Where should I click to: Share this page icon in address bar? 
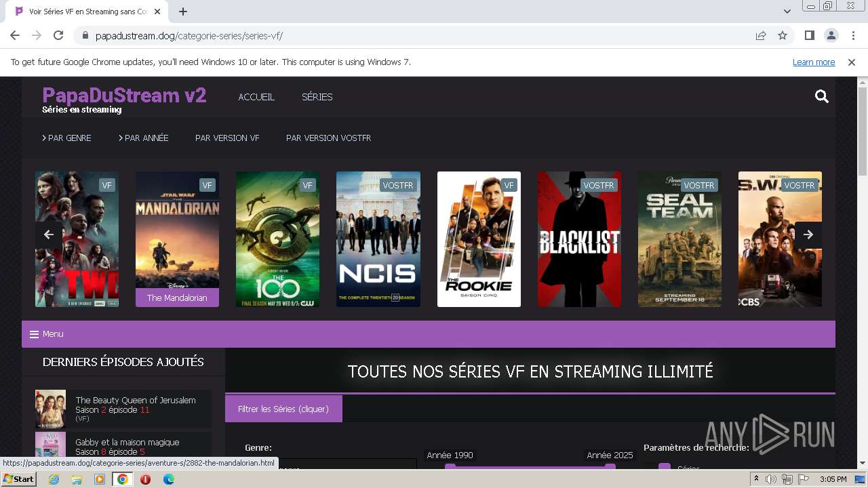coord(761,35)
